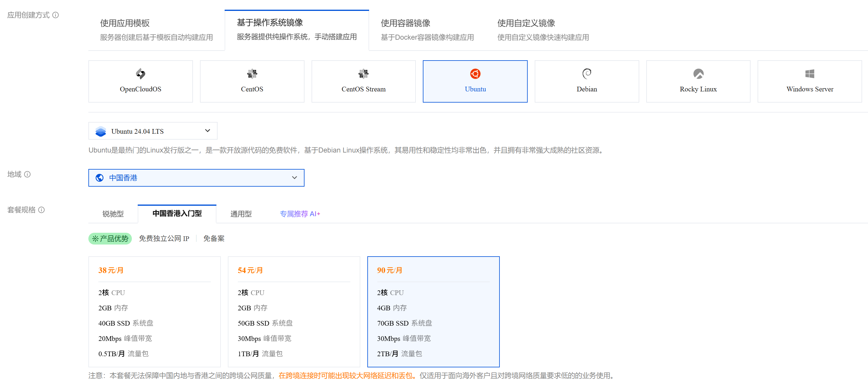Click the Ubuntu description paragraph
This screenshot has width=868, height=385.
click(x=347, y=150)
